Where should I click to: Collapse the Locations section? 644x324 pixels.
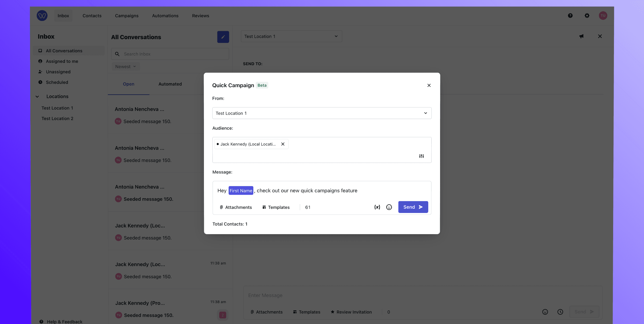click(x=37, y=97)
